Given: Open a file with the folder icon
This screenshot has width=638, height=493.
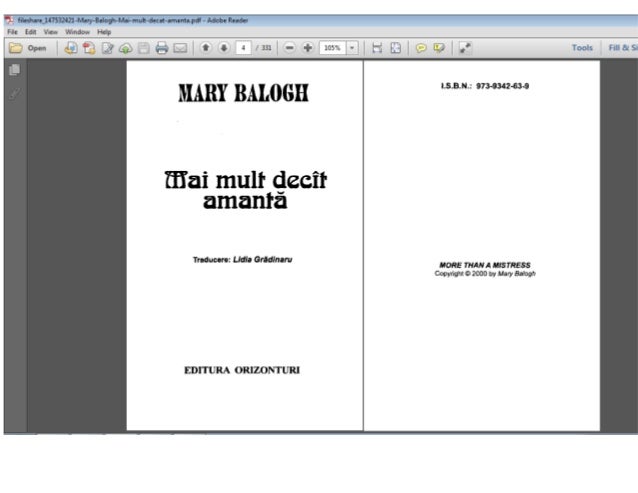Looking at the screenshot, I should coord(15,48).
